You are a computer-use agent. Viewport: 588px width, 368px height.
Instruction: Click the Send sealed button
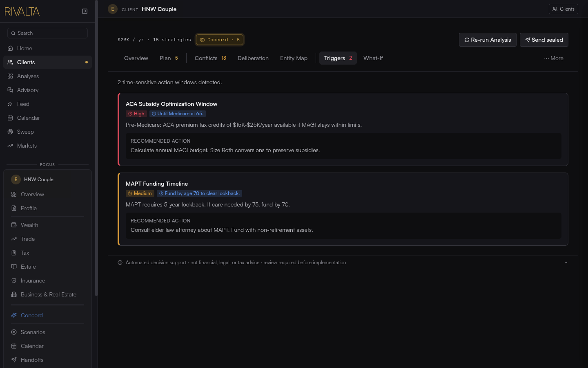point(544,40)
